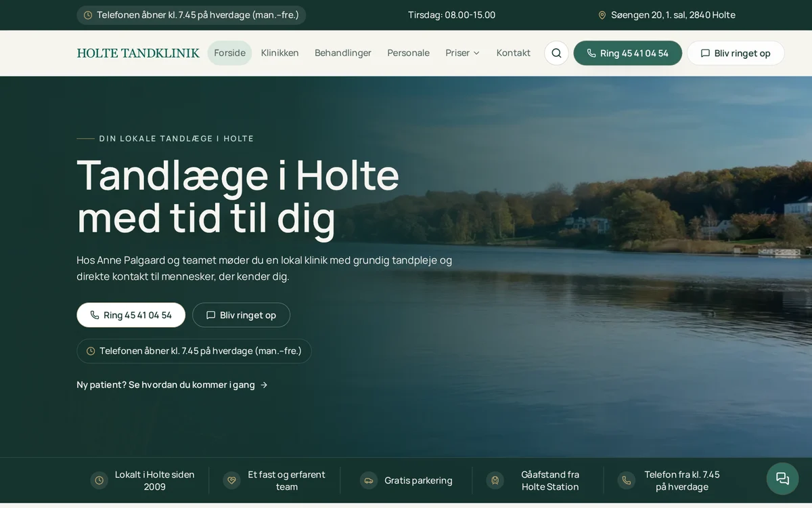Image resolution: width=812 pixels, height=508 pixels.
Task: Click the top bar Telefonen åbner kl. 7.45 pill
Action: tap(191, 15)
